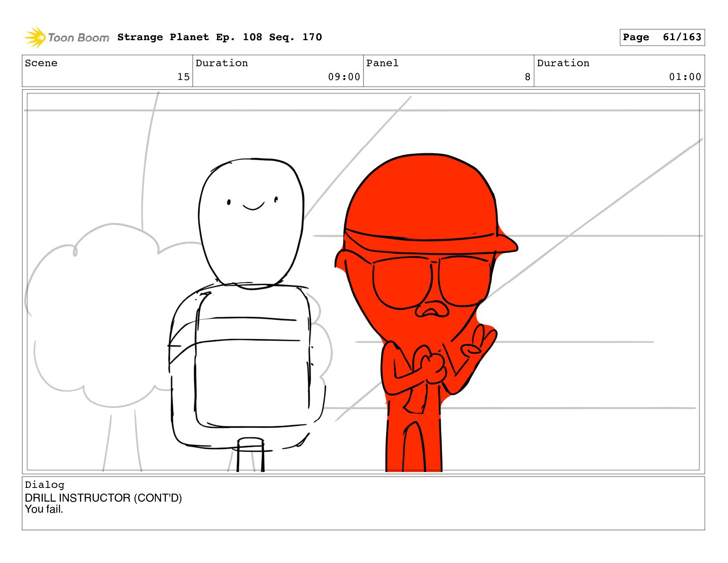Click the dialog line 'You fail.'
728x563 pixels.
pos(44,509)
